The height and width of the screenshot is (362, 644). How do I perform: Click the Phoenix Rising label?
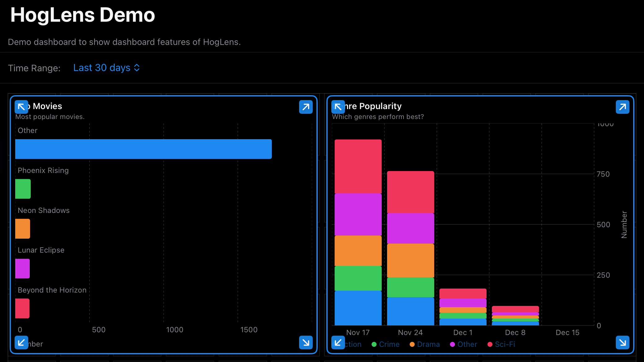pos(43,170)
